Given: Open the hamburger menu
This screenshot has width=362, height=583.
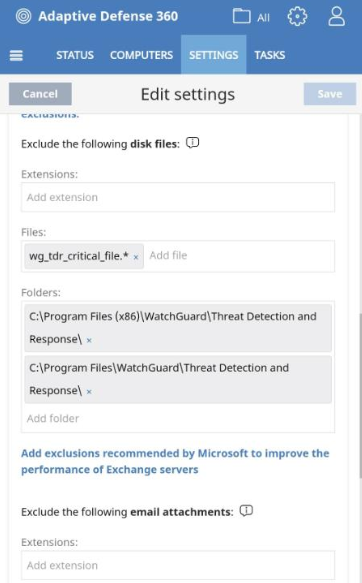Looking at the screenshot, I should 16,55.
